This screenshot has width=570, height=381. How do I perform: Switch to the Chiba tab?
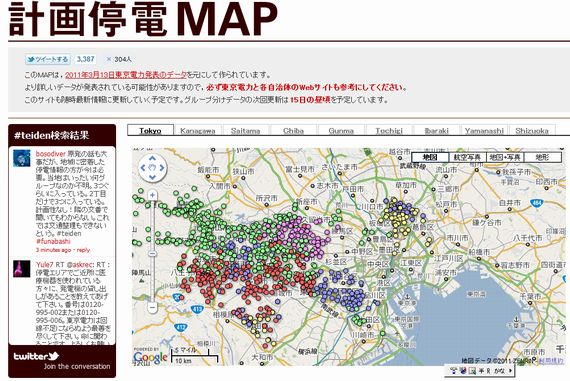pyautogui.click(x=293, y=131)
